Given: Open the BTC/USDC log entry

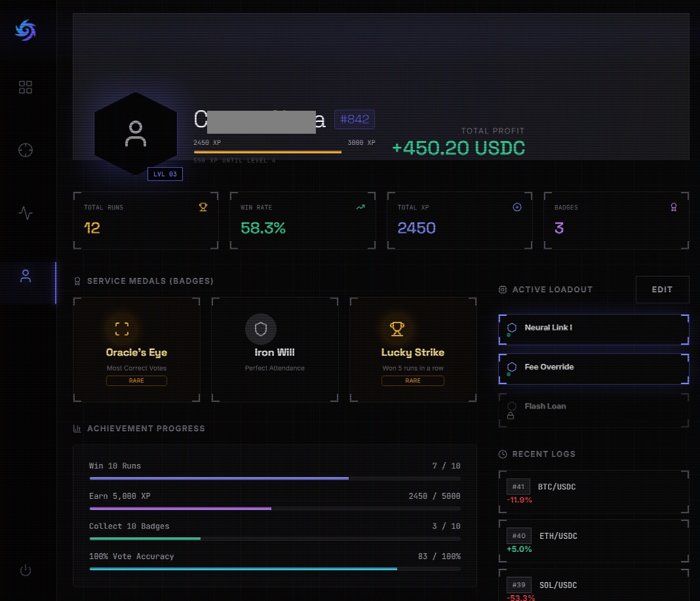Looking at the screenshot, I should pos(594,492).
